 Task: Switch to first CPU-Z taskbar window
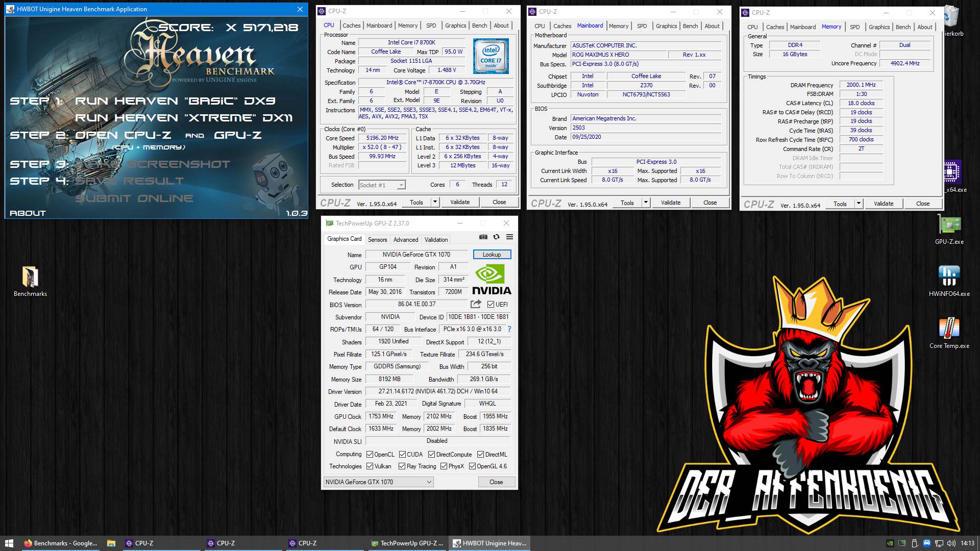click(162, 543)
